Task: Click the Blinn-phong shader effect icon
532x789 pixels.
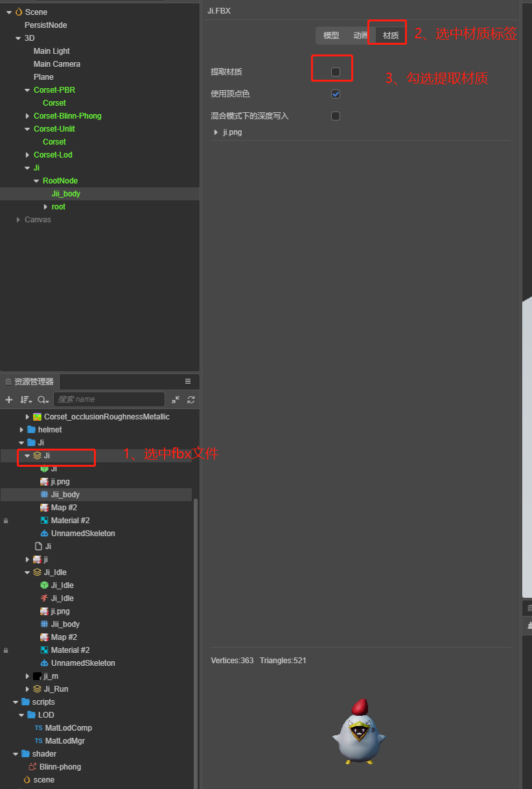Action: (32, 766)
